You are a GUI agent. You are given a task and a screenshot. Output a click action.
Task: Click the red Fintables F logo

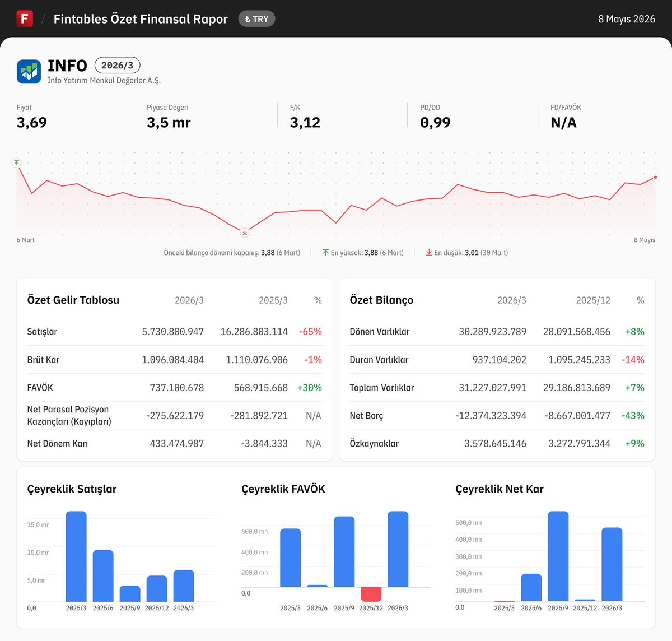25,18
